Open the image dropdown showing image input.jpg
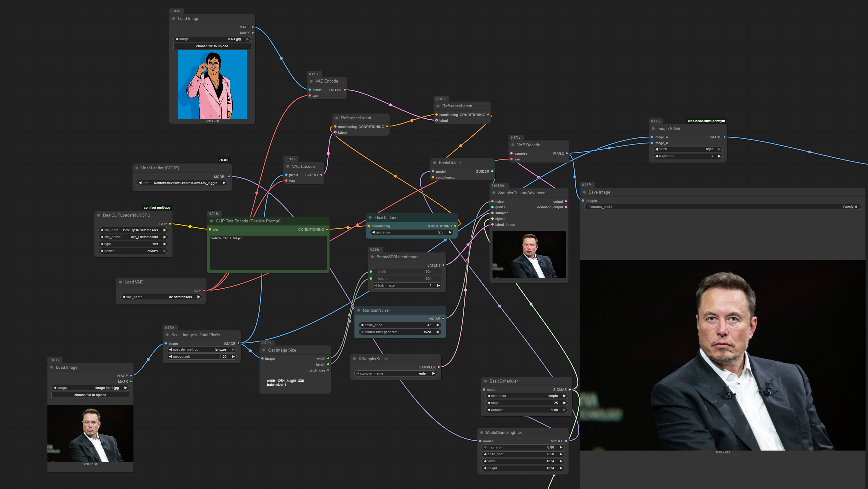 tap(90, 388)
